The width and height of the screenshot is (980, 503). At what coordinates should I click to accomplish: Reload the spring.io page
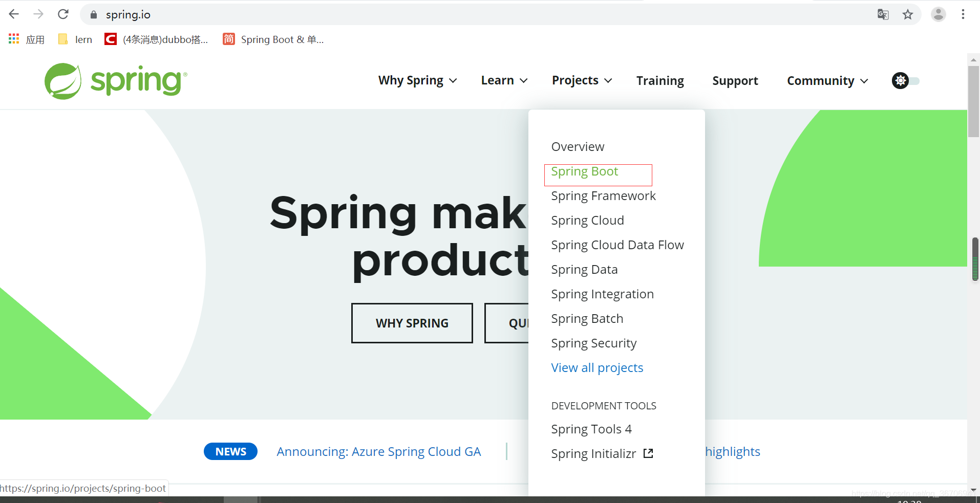(x=63, y=14)
